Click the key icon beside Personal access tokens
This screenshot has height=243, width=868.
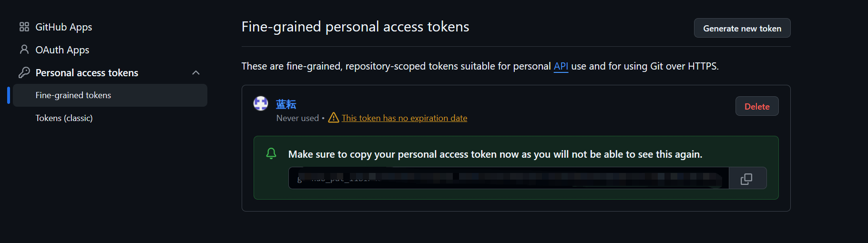24,72
